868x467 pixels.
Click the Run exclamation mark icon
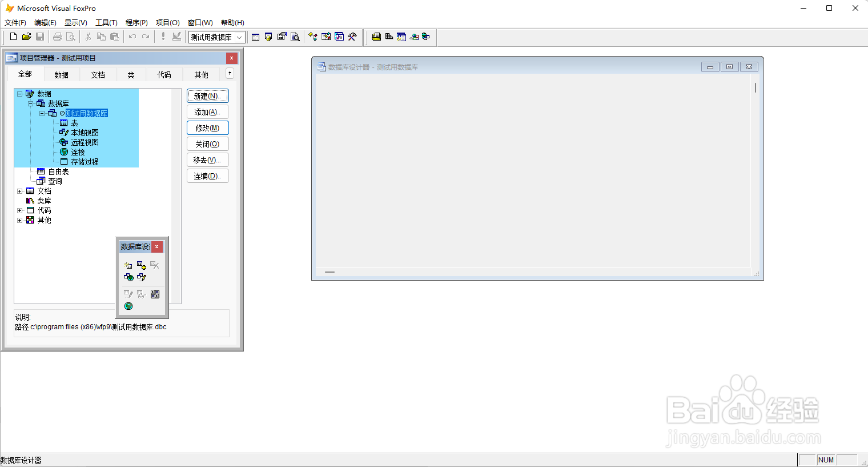pyautogui.click(x=163, y=37)
